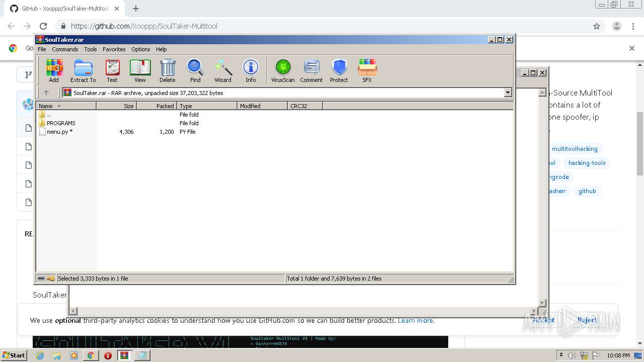The height and width of the screenshot is (362, 644).
Task: Click the Protect shield icon
Action: (339, 70)
